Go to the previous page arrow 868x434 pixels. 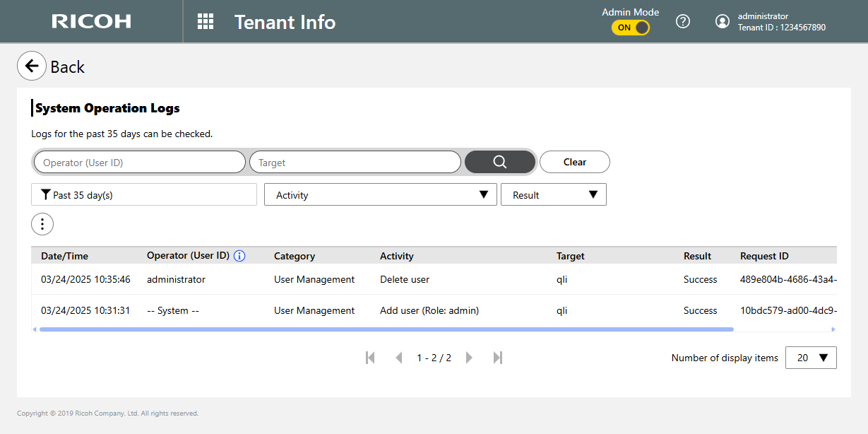399,358
